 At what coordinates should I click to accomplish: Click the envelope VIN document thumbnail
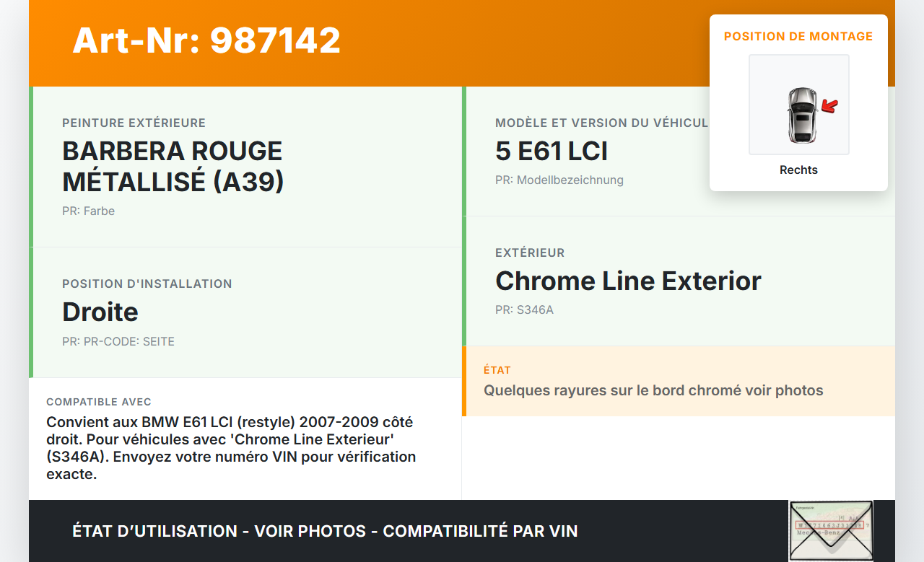830,530
